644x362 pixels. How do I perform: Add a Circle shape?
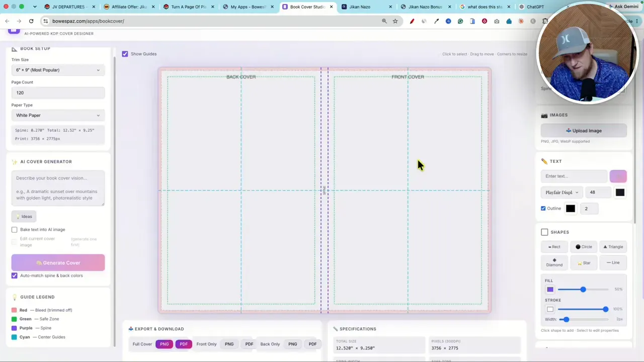pos(584,247)
